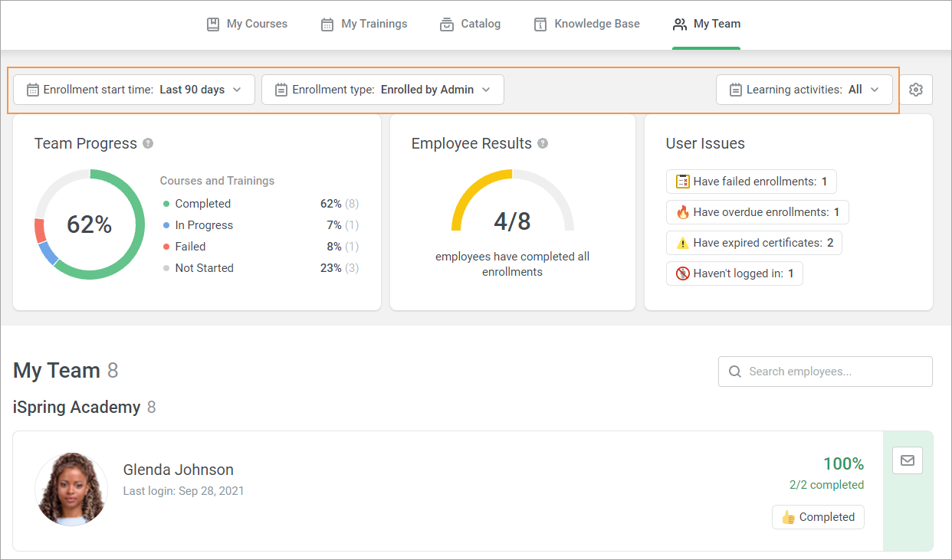
Task: Click the Employee Results help icon
Action: point(543,143)
